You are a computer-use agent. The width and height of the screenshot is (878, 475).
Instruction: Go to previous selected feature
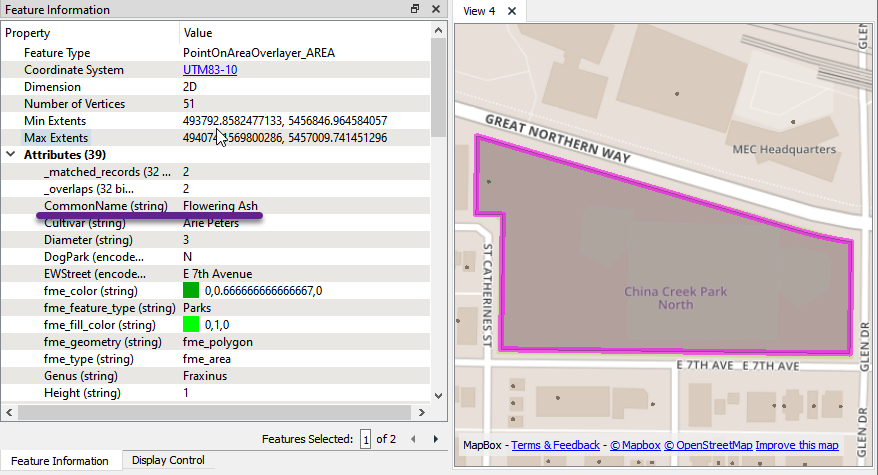[x=417, y=439]
